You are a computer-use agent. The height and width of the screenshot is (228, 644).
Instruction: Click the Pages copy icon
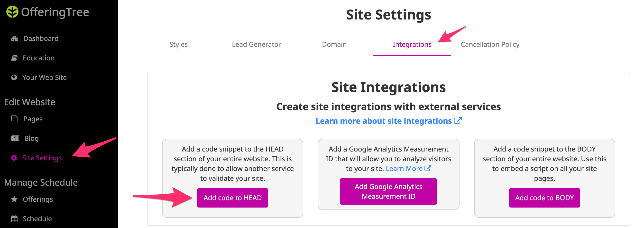click(x=15, y=119)
